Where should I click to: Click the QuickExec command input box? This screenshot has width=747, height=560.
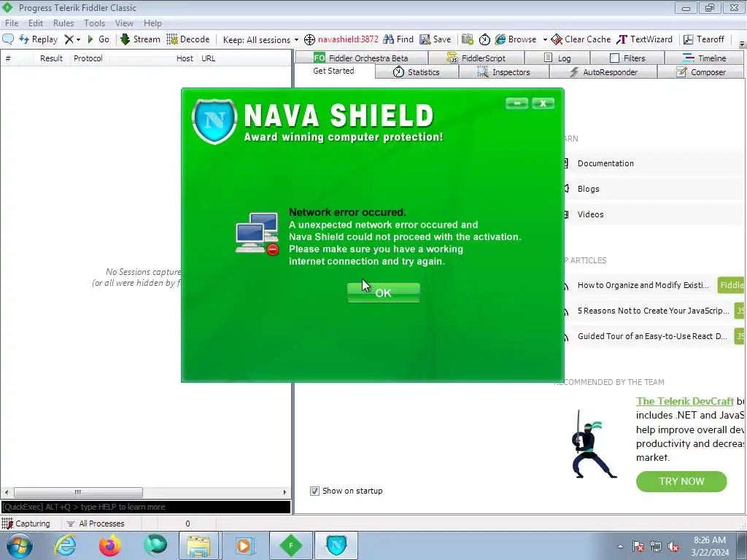point(146,507)
